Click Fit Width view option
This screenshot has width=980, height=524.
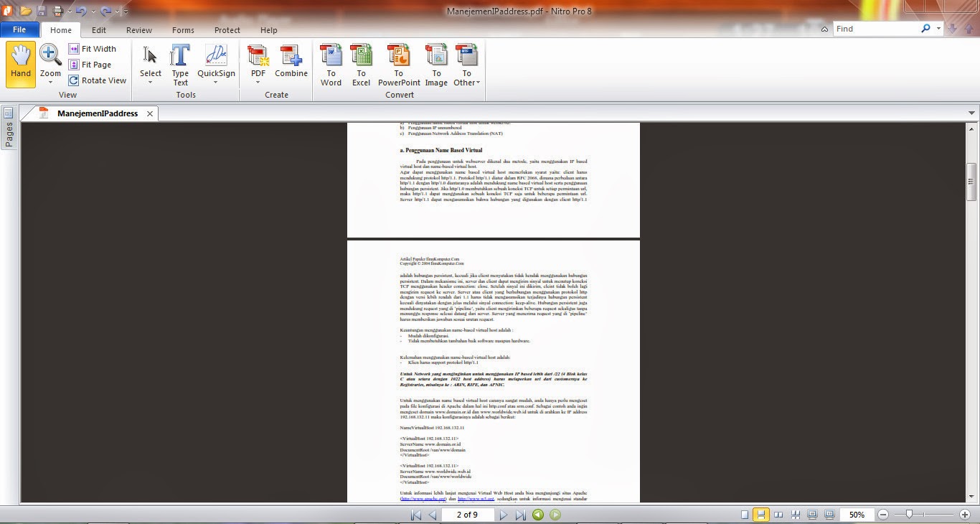tap(93, 49)
